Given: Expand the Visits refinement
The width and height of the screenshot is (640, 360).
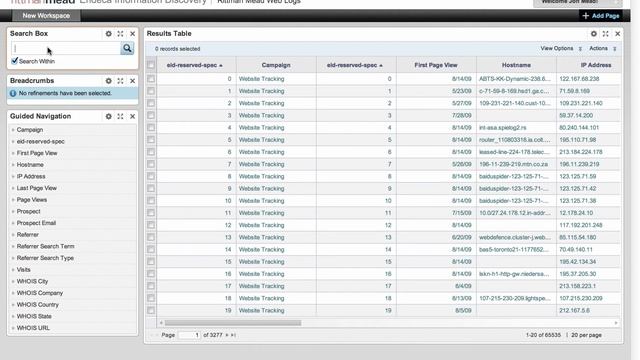Looking at the screenshot, I should 23,270.
